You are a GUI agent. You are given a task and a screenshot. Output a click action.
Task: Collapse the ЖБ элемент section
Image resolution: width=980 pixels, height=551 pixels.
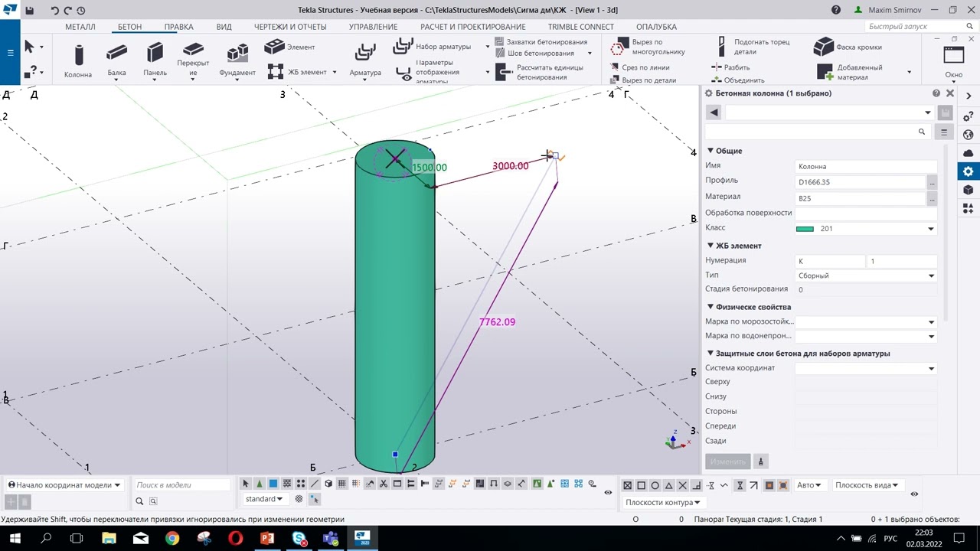[x=710, y=246]
